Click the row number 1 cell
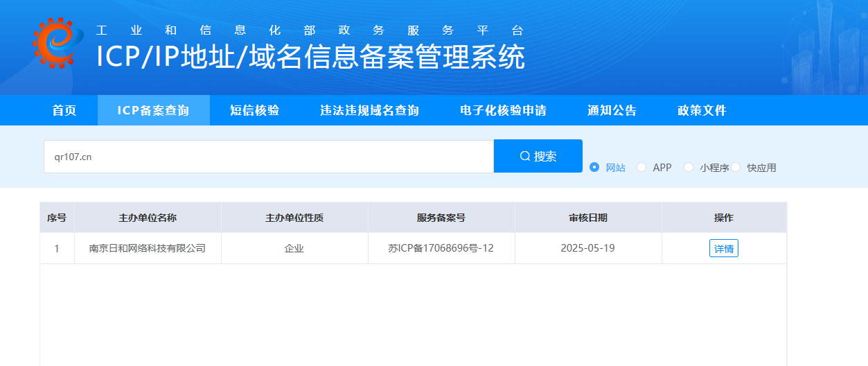Viewport: 868px width, 366px height. 57,248
